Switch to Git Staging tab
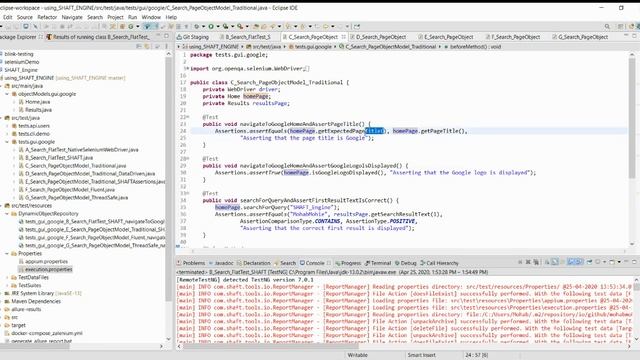The height and width of the screenshot is (360, 640). click(x=193, y=37)
